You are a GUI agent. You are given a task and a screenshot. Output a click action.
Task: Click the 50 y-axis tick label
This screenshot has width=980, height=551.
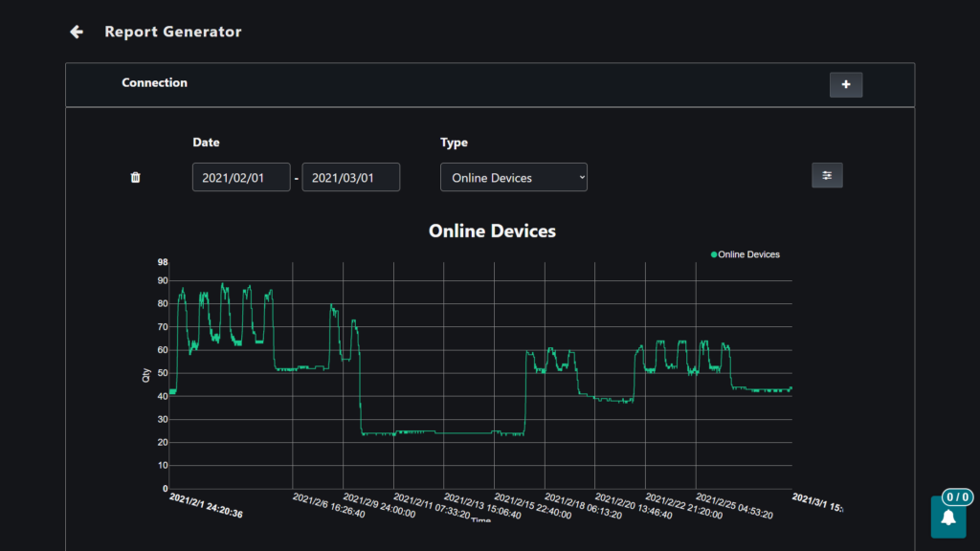coord(163,373)
